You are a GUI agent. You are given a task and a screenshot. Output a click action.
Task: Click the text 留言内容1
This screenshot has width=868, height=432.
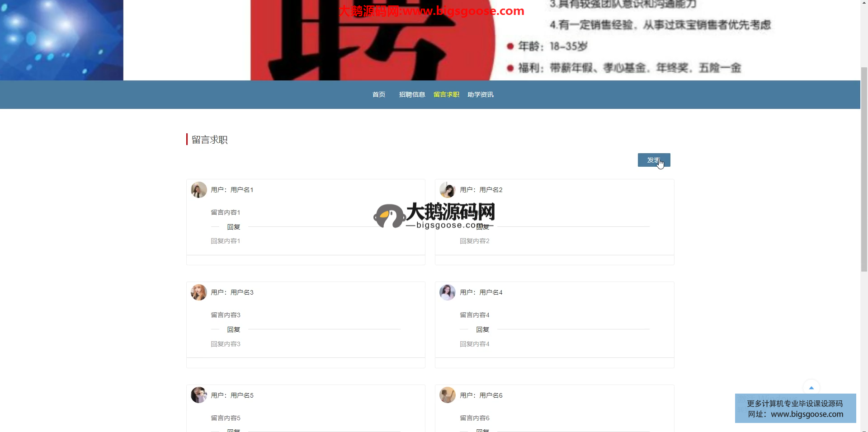pos(226,212)
